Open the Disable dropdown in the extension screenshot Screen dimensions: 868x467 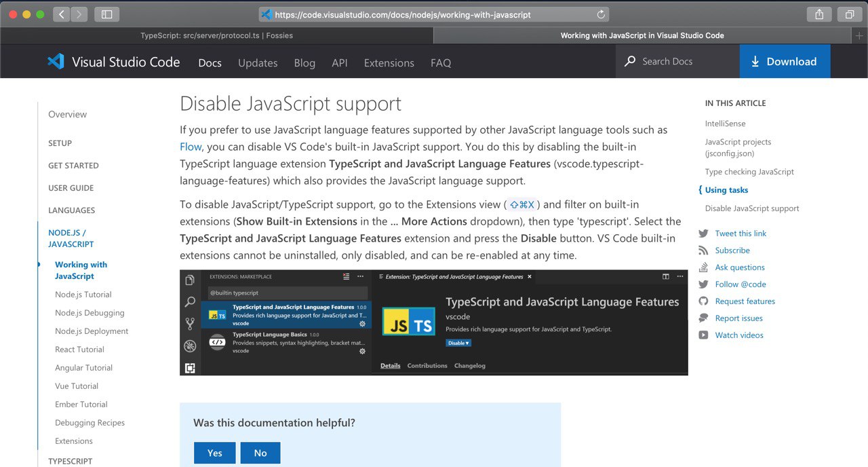(458, 343)
